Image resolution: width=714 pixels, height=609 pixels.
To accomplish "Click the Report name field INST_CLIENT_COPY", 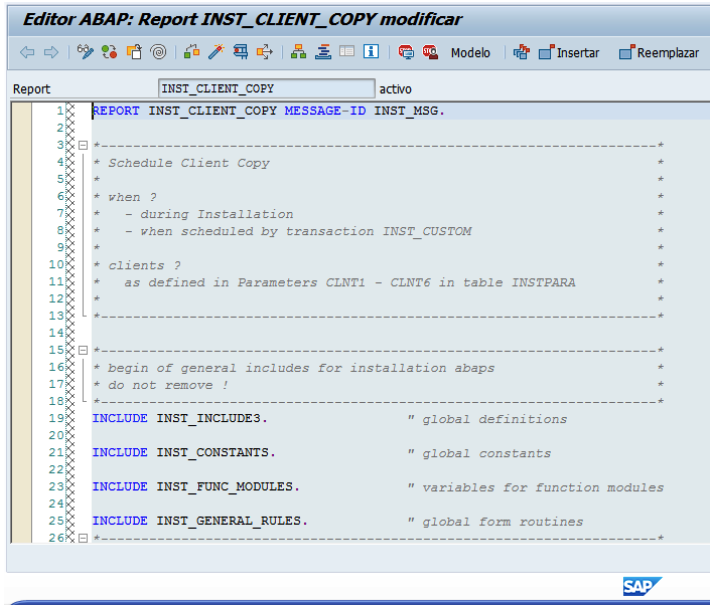I will pos(266,88).
